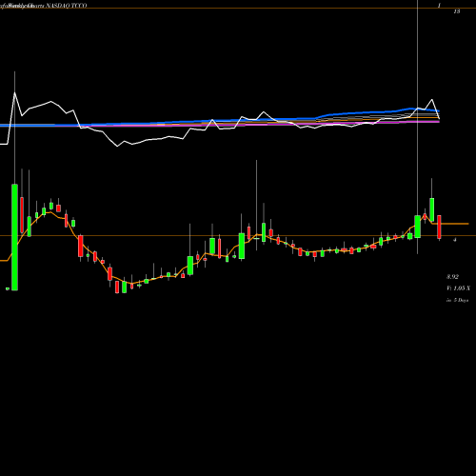
Task: Click the 'in 5 Days' label
Action: 457,300
